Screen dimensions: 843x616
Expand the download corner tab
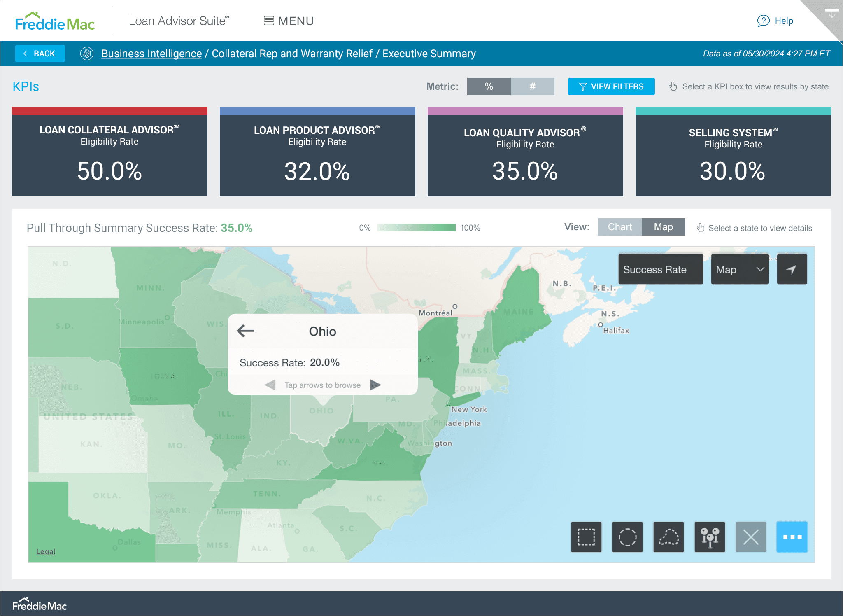(832, 15)
